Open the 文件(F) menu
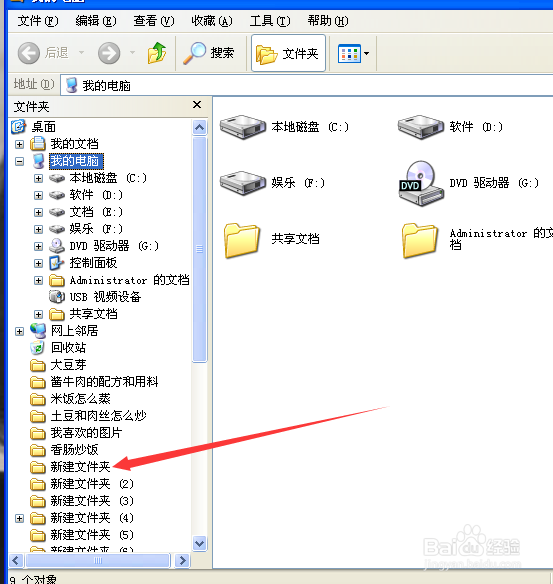Image resolution: width=553 pixels, height=584 pixels. pos(38,21)
